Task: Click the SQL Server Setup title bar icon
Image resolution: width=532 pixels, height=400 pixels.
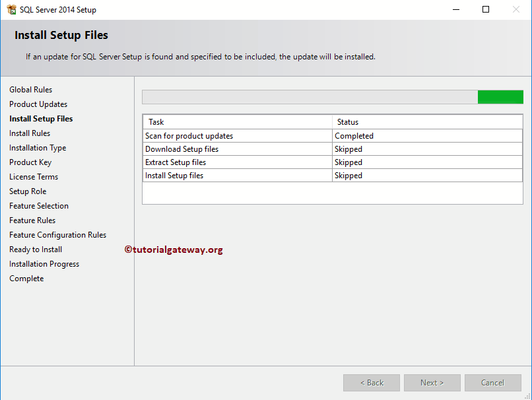Action: [11, 9]
